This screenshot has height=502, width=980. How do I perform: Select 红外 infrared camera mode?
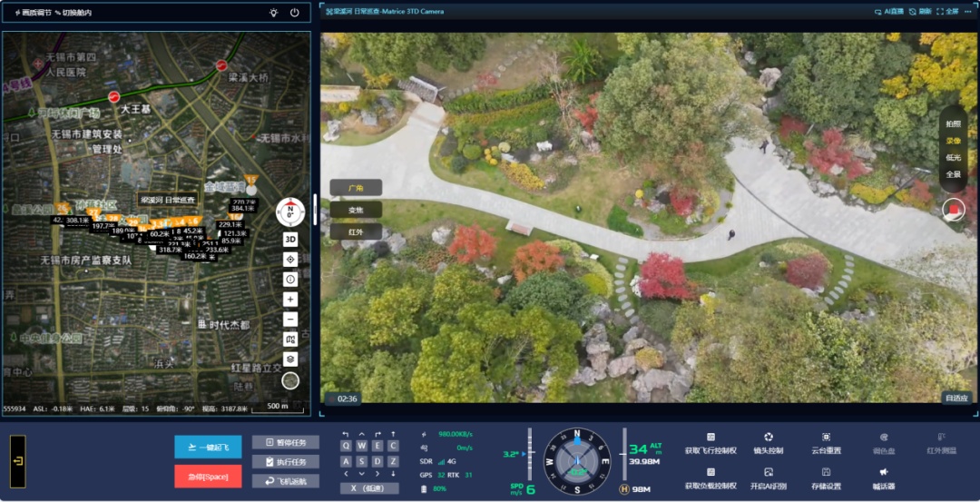click(x=357, y=231)
